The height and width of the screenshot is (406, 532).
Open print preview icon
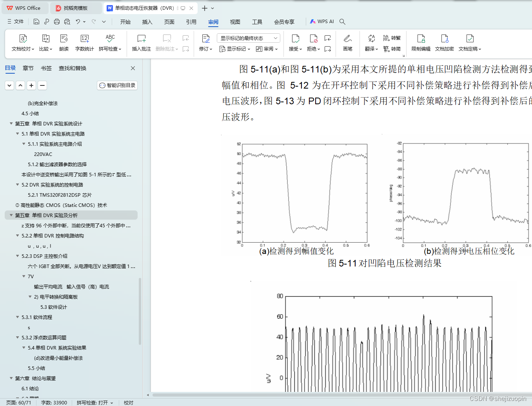coord(67,22)
